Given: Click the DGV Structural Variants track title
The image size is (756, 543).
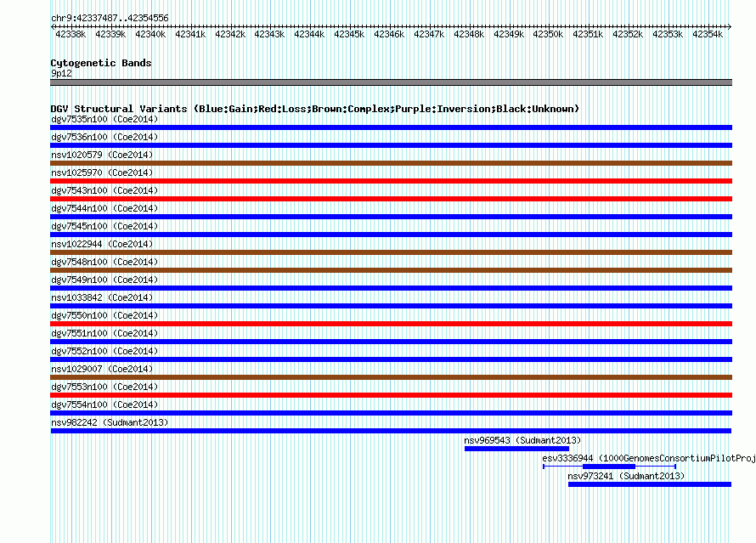Looking at the screenshot, I should [315, 109].
